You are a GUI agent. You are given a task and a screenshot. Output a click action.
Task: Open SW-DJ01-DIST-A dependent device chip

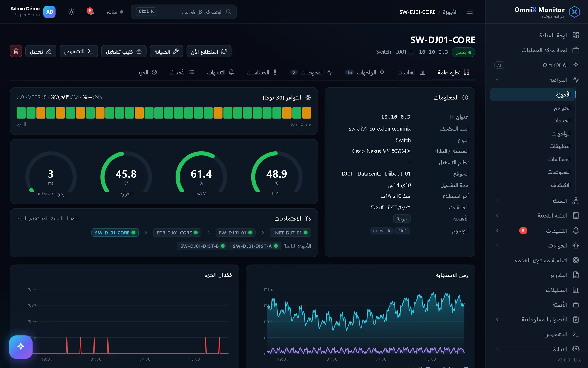255,246
